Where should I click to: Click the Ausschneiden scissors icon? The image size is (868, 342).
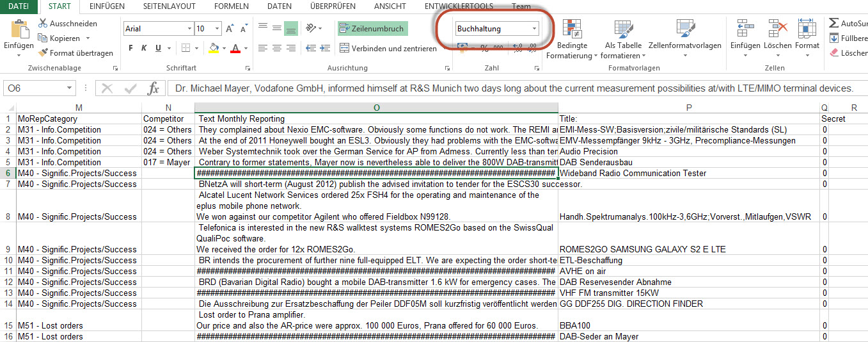click(x=43, y=24)
